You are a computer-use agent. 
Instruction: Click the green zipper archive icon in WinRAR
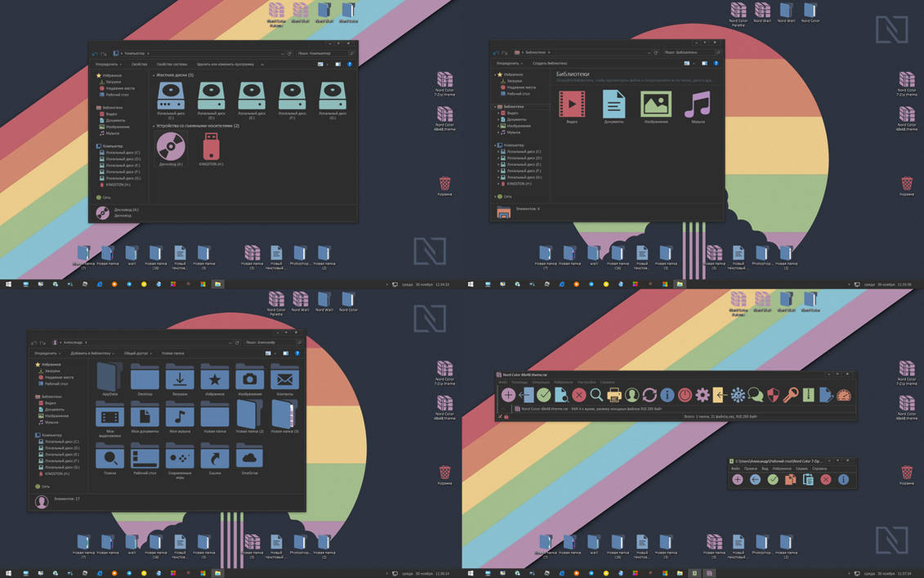click(809, 395)
